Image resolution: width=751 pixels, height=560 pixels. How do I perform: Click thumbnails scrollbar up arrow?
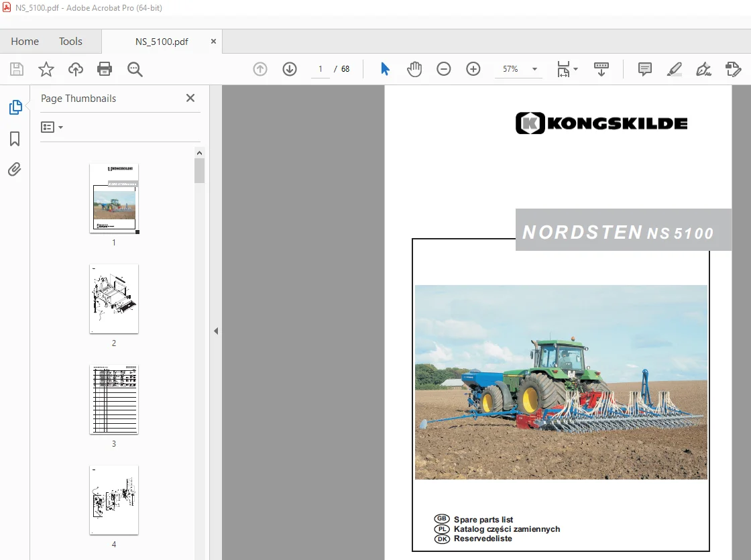[199, 153]
